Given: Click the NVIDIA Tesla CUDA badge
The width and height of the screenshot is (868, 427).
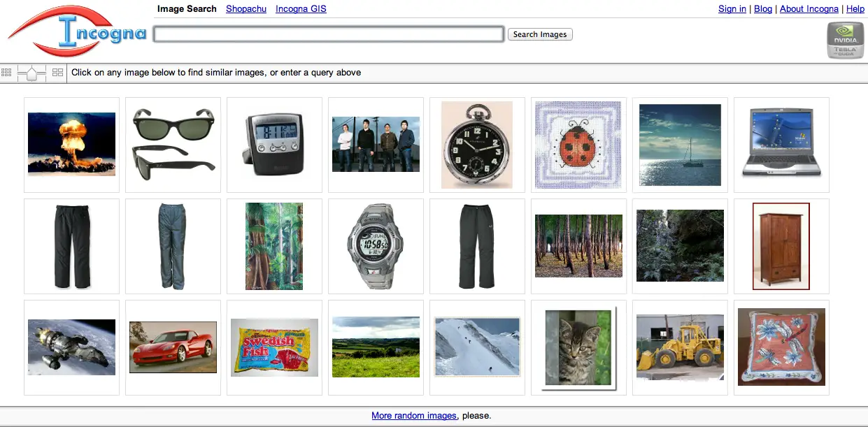Looking at the screenshot, I should tap(845, 41).
